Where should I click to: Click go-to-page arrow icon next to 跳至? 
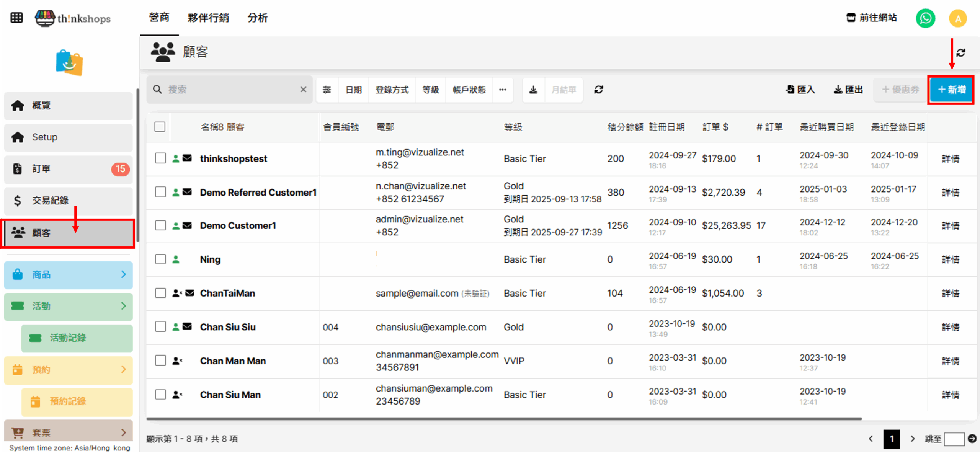(x=972, y=439)
